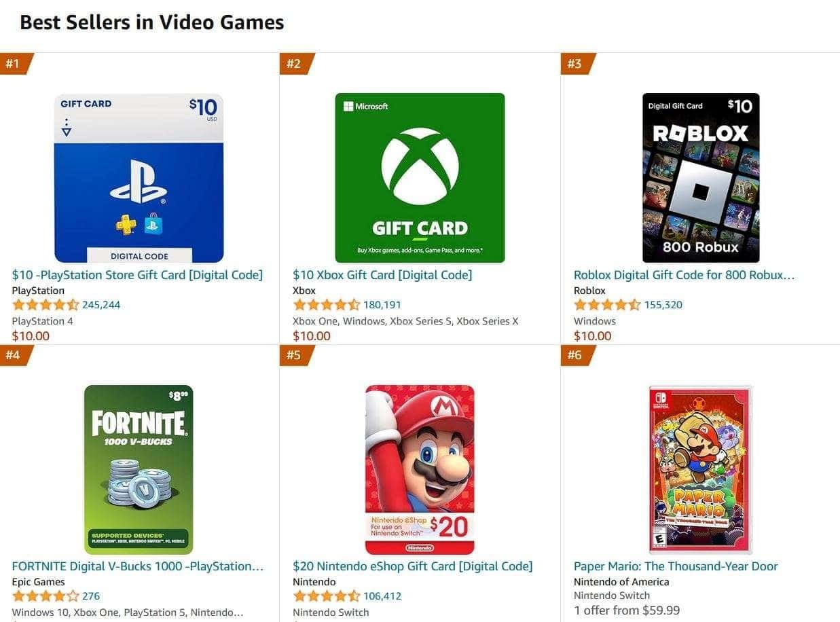Open the 1 offer from $59.99 link

pyautogui.click(x=627, y=610)
